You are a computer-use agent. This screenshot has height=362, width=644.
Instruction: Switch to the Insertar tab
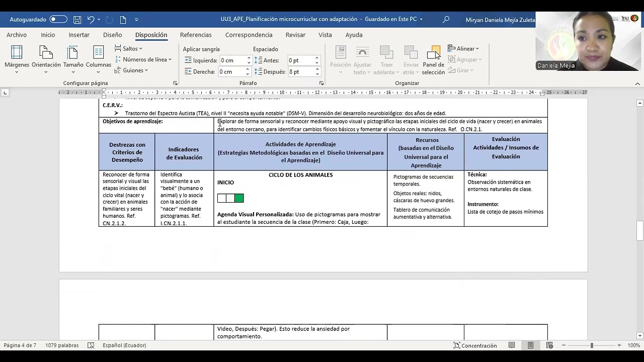click(x=79, y=35)
